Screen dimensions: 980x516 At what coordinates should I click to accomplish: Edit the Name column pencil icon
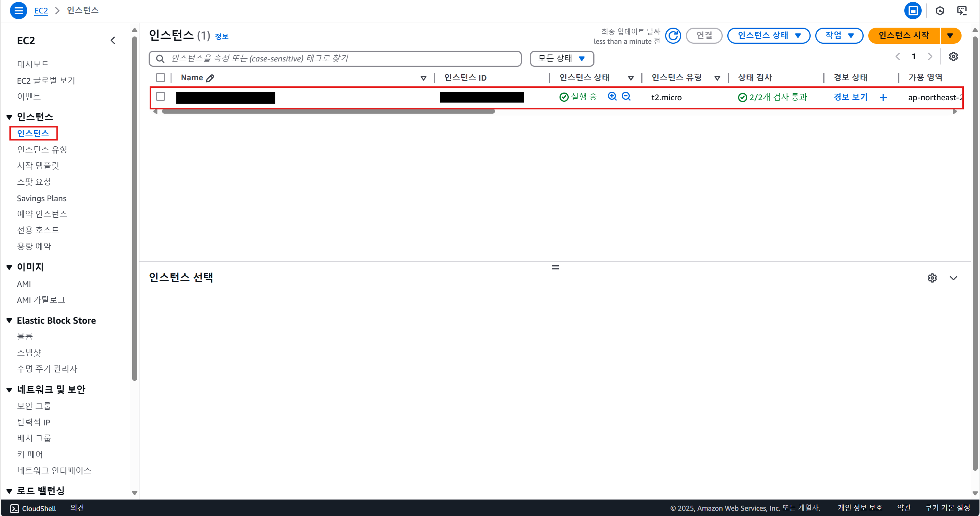click(210, 78)
